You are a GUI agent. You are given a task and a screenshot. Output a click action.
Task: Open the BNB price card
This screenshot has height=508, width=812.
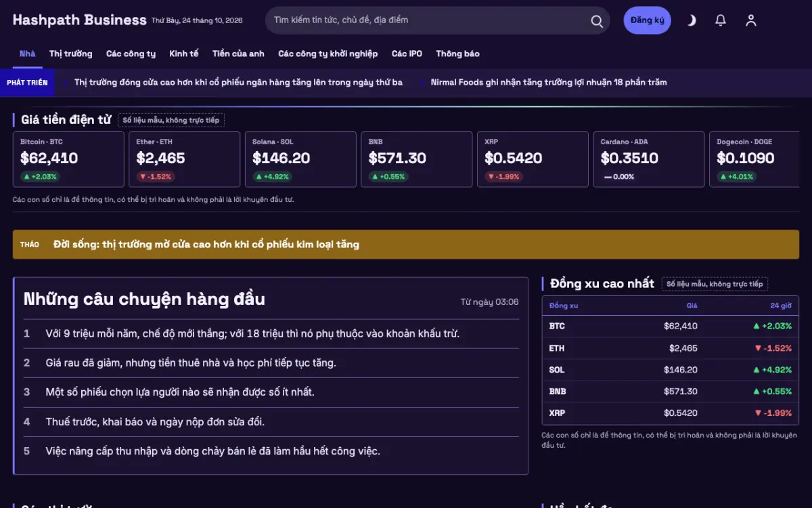pyautogui.click(x=417, y=159)
